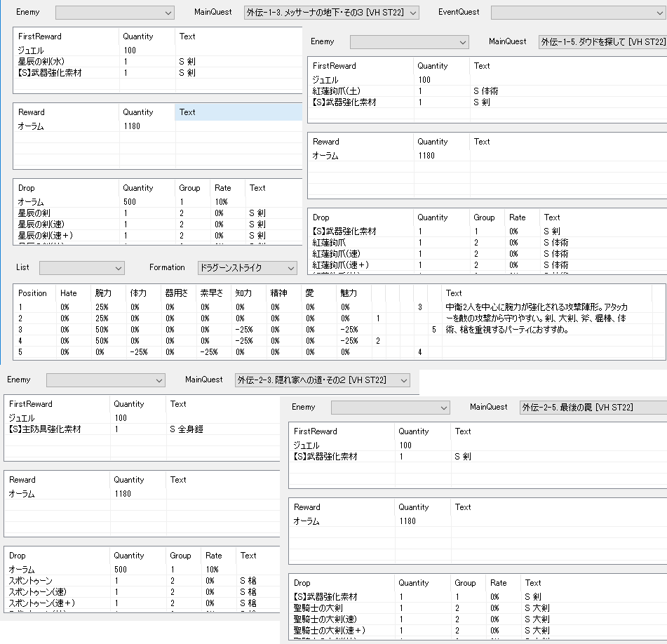
Task: Select スポントゥーン(速+) drop row
Action: (x=142, y=603)
